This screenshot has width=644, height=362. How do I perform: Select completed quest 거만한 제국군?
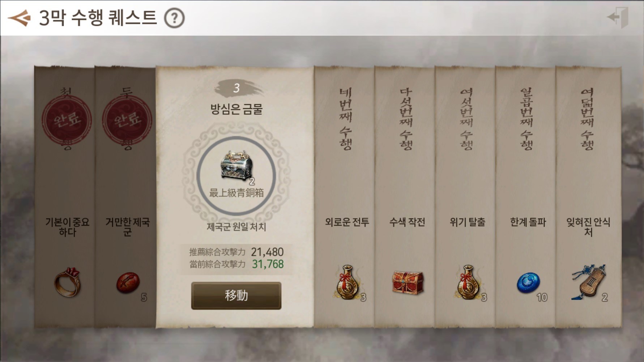[125, 197]
